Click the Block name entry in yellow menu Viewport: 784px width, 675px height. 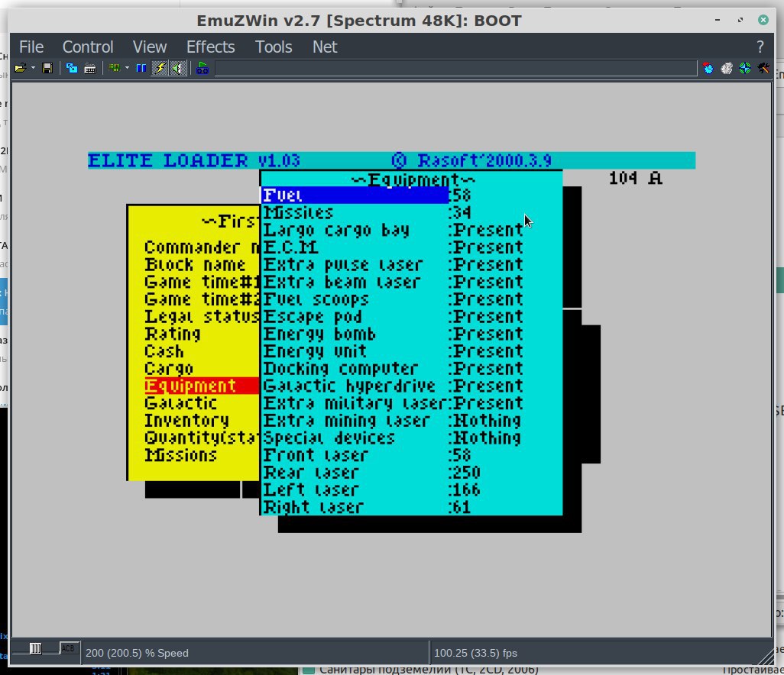(195, 265)
